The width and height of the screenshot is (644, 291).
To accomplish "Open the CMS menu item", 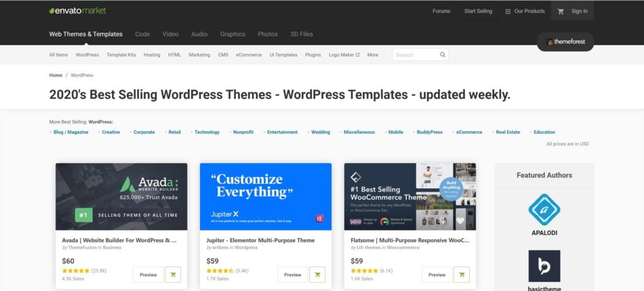I will coord(223,55).
